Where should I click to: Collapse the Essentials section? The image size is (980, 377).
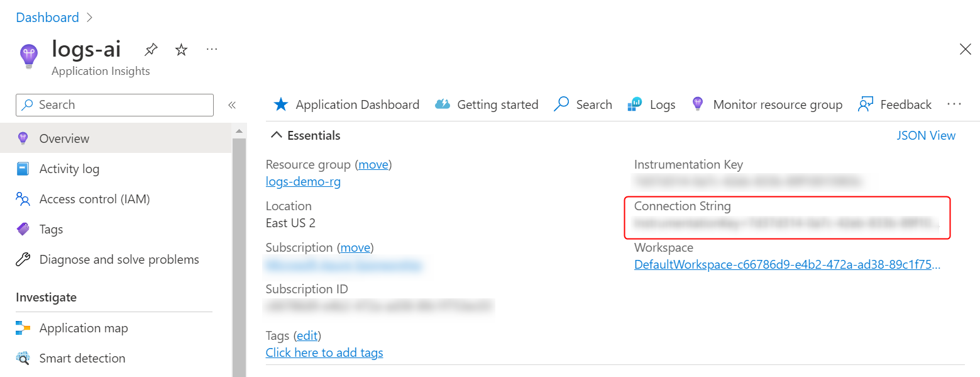tap(306, 135)
